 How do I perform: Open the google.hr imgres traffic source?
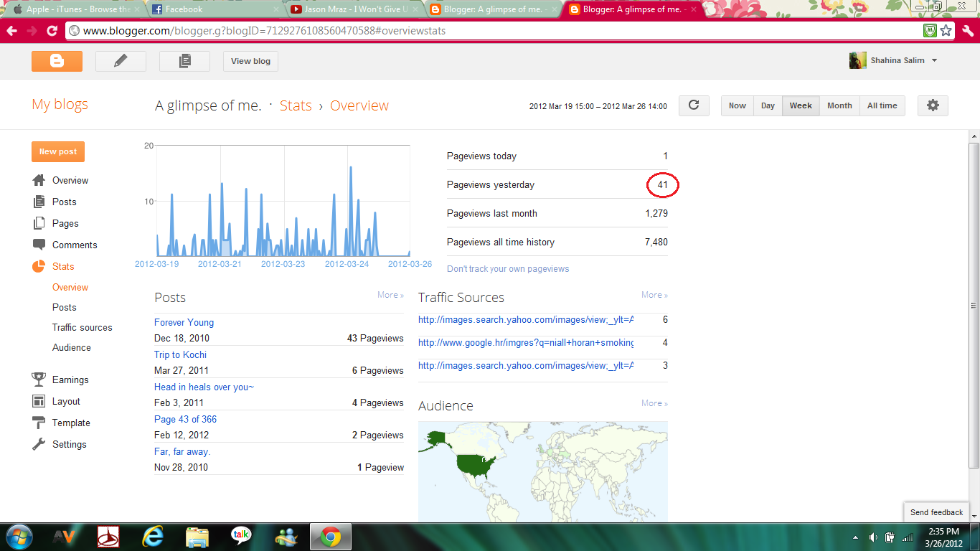pyautogui.click(x=526, y=342)
